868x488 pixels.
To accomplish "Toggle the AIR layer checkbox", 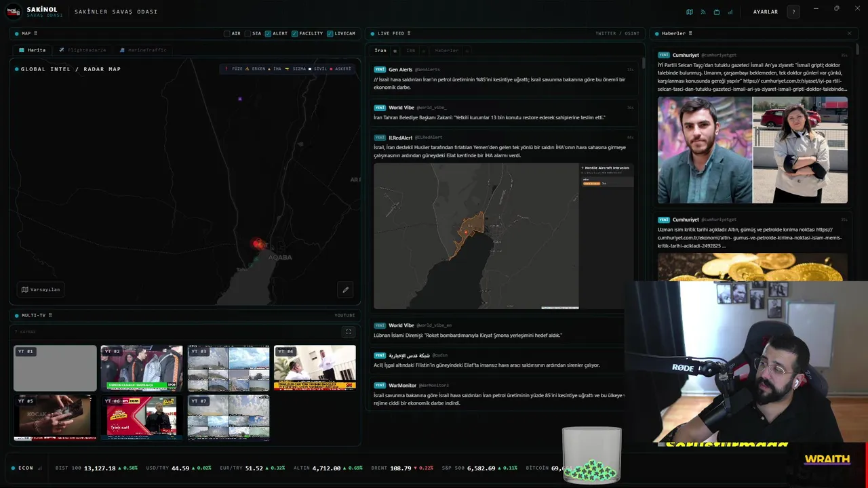I will coord(227,33).
